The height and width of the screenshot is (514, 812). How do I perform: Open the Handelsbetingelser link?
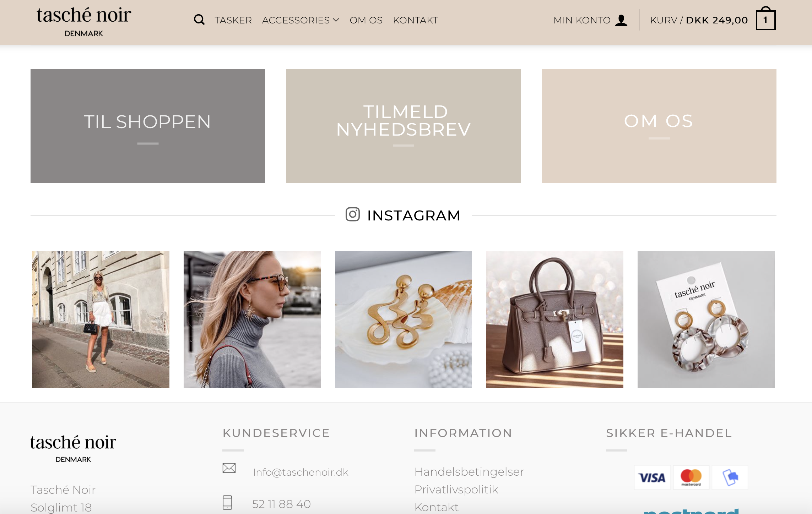point(469,472)
